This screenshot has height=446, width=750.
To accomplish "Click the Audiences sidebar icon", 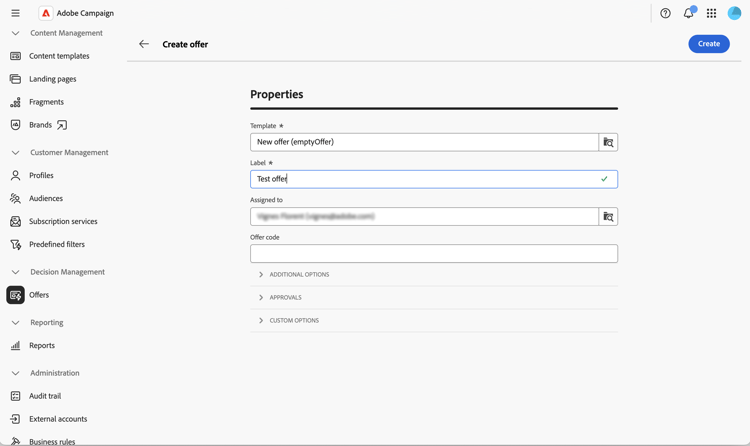I will [15, 199].
